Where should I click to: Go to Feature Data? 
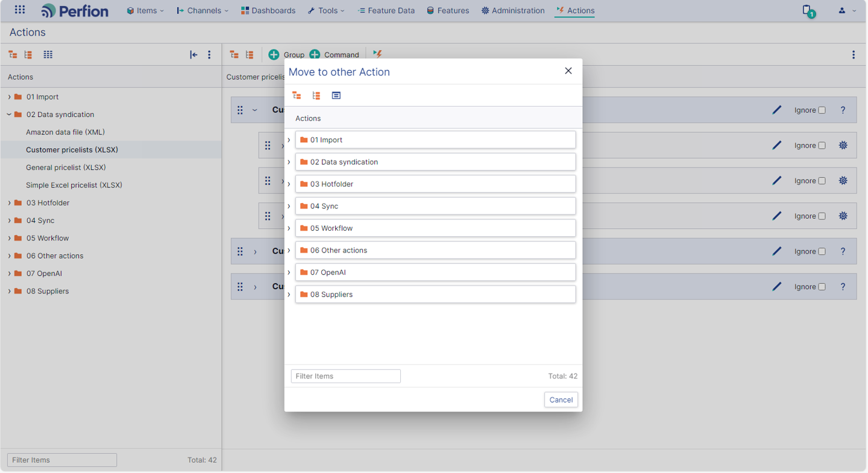click(x=386, y=10)
